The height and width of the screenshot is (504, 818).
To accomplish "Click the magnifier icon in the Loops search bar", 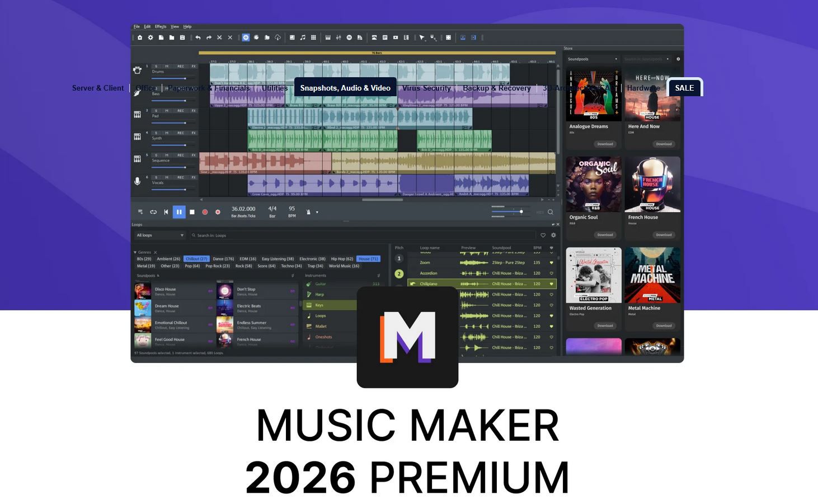I will tap(193, 235).
